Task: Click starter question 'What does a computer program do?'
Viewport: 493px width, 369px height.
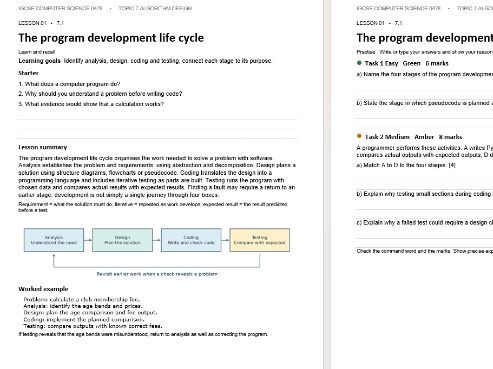Action: pyautogui.click(x=69, y=84)
